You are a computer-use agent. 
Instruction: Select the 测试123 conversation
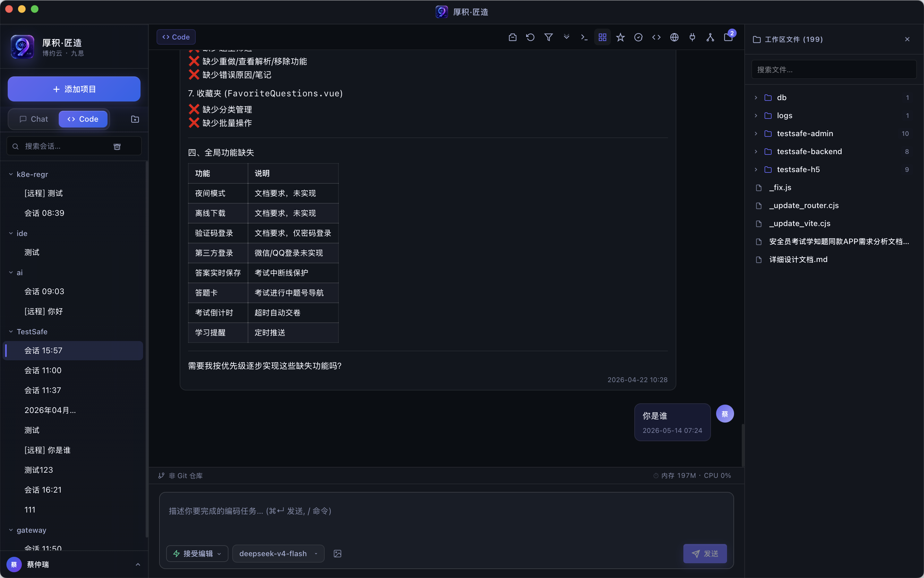click(x=73, y=470)
